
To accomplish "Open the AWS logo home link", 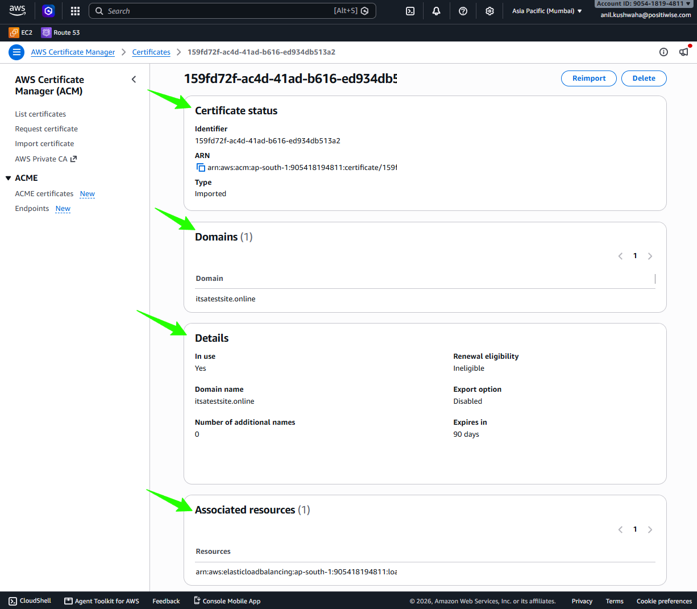I will (17, 11).
